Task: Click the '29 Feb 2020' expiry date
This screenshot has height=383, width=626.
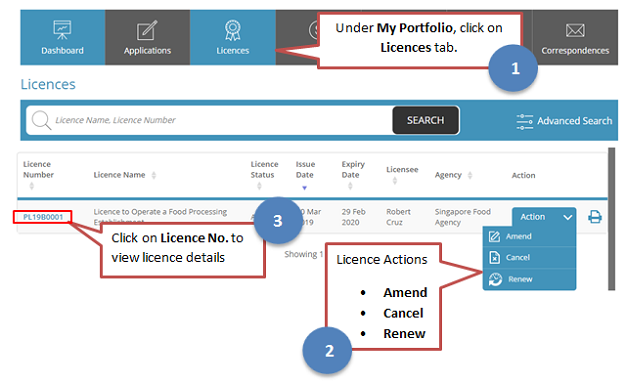Action: (353, 217)
